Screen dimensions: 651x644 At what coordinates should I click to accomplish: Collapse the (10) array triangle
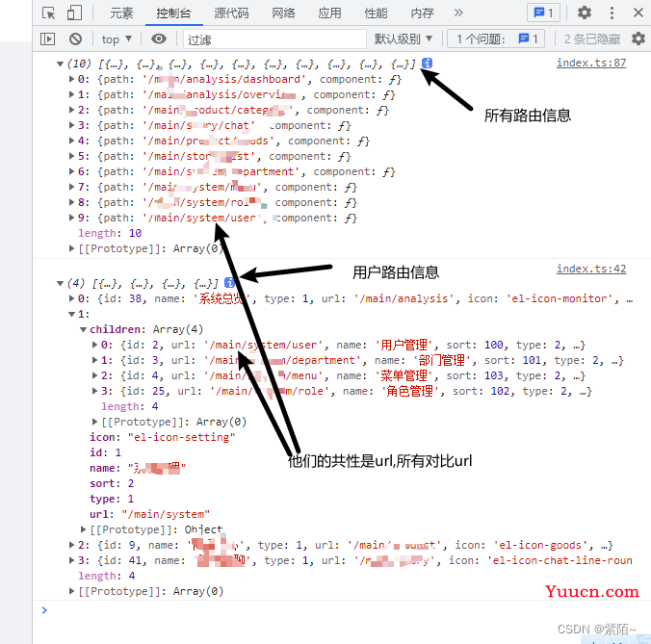tap(61, 64)
